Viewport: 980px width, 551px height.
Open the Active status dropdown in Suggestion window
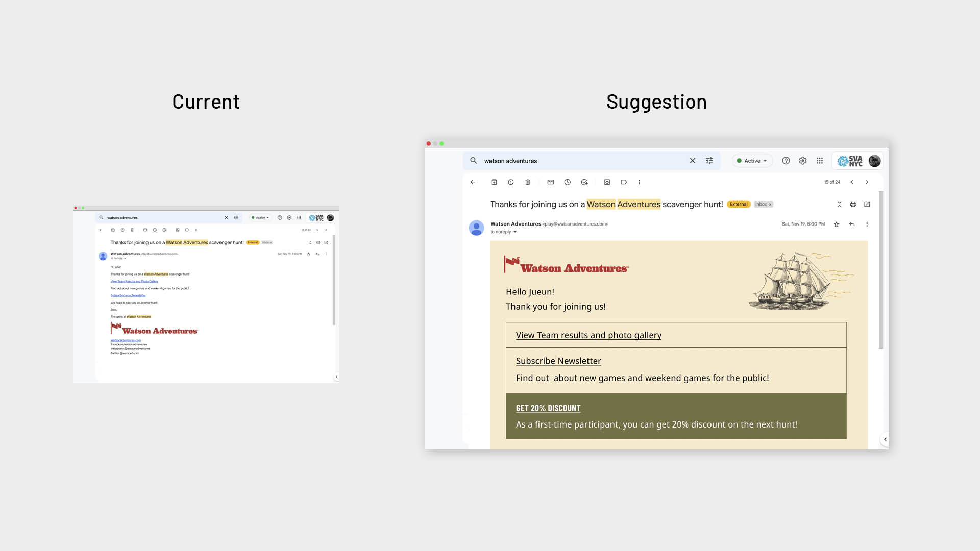pos(752,161)
